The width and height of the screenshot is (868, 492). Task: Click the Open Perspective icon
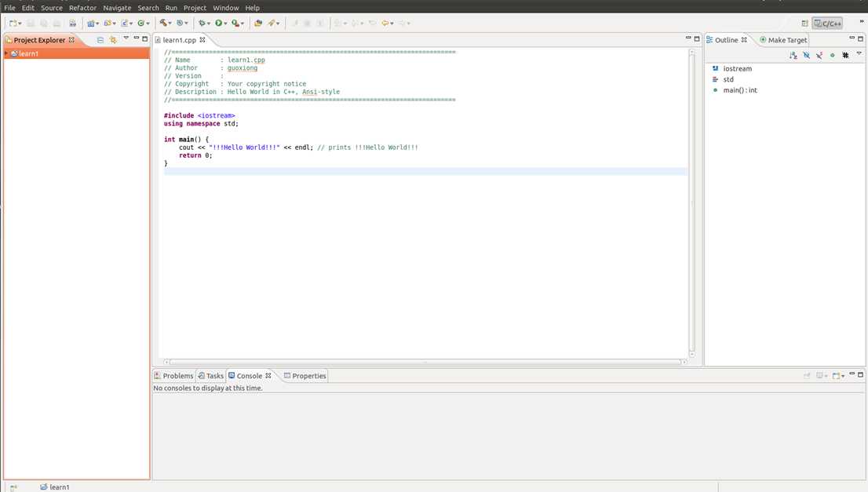[x=804, y=24]
